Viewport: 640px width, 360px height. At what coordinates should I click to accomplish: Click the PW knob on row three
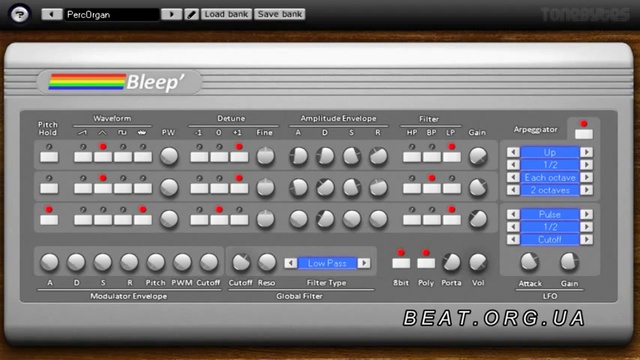169,219
